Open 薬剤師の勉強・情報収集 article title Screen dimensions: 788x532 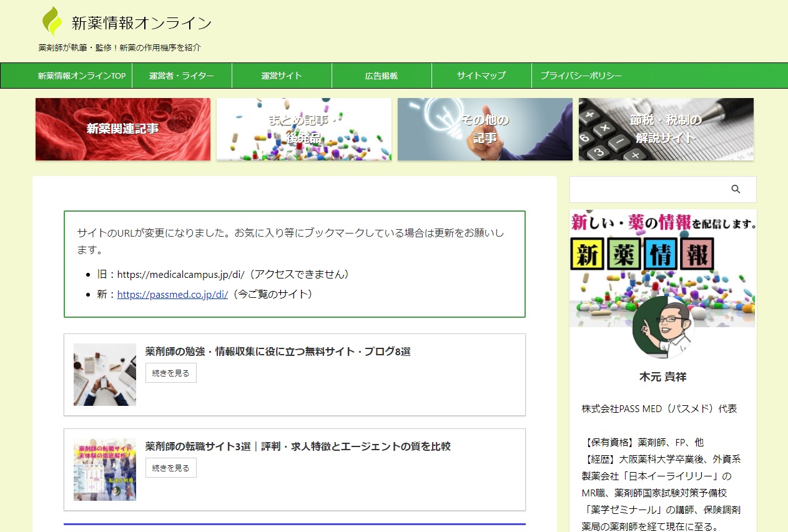click(x=278, y=352)
